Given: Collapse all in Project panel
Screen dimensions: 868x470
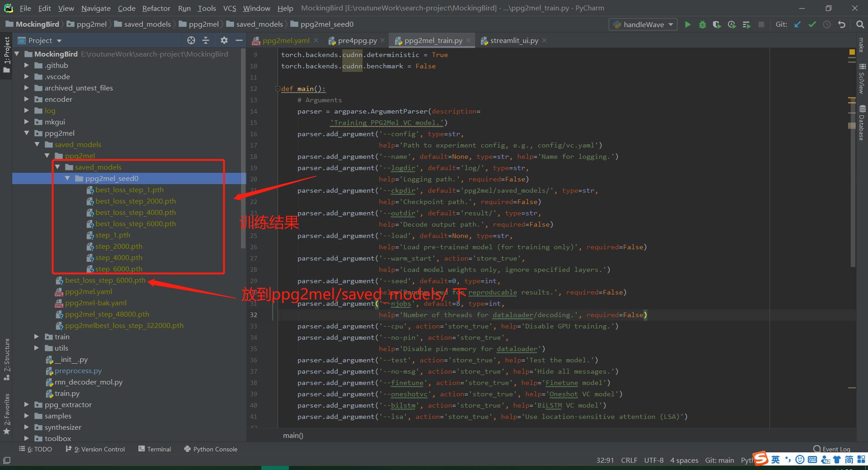Looking at the screenshot, I should point(206,40).
